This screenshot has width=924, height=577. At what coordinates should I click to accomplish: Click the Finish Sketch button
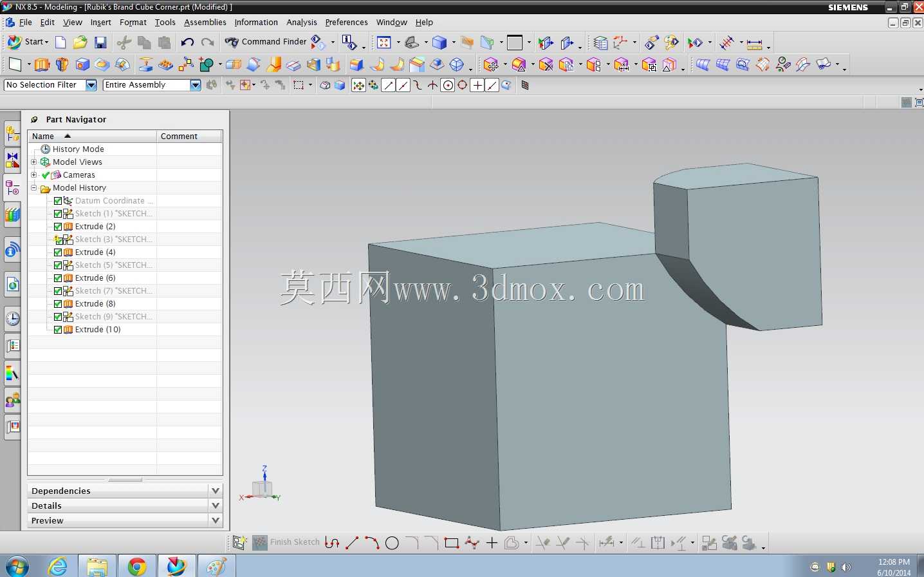point(286,542)
